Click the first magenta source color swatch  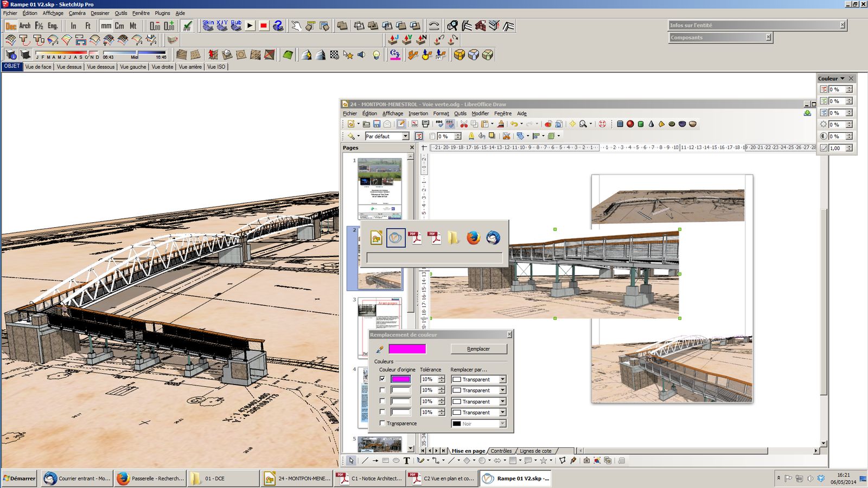(401, 379)
